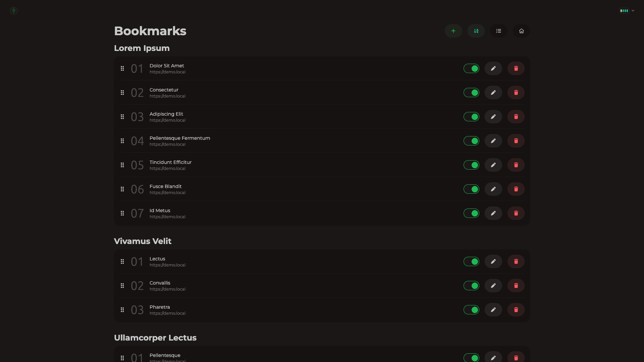Image resolution: width=644 pixels, height=362 pixels.
Task: Add a new bookmark with plus icon
Action: pyautogui.click(x=453, y=31)
